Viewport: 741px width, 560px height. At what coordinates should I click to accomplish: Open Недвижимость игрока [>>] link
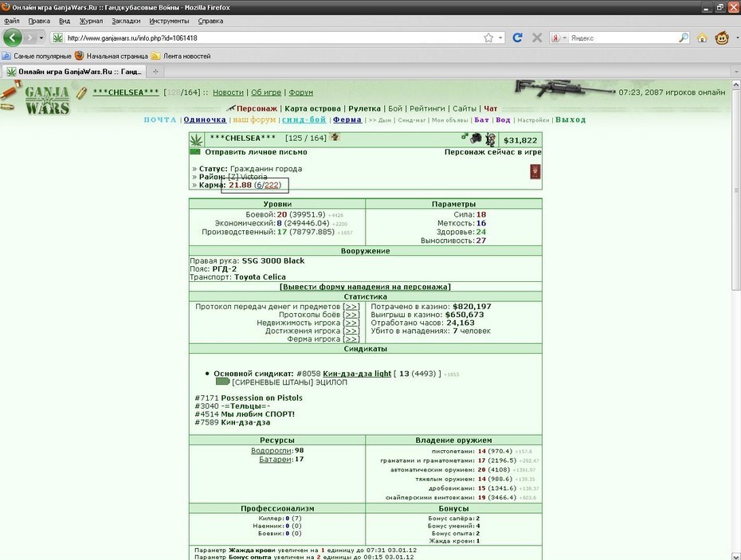[351, 323]
